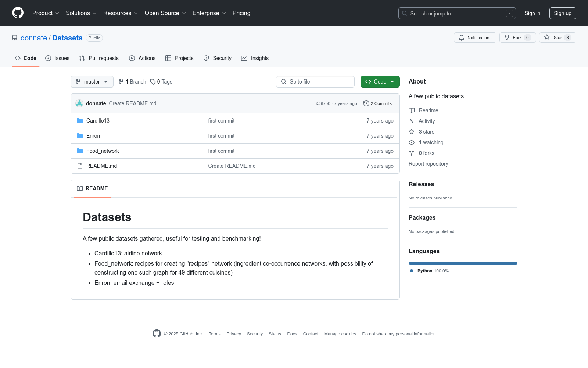Open the green Code dropdown
This screenshot has width=588, height=368.
(x=380, y=82)
